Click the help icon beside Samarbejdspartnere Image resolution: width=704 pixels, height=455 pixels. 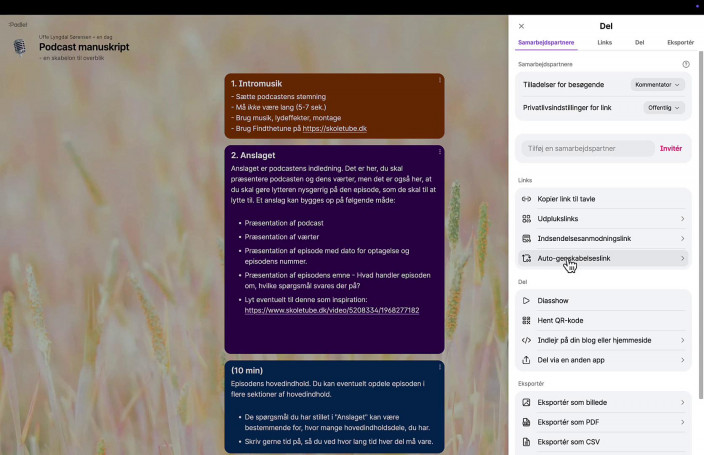[x=686, y=64]
